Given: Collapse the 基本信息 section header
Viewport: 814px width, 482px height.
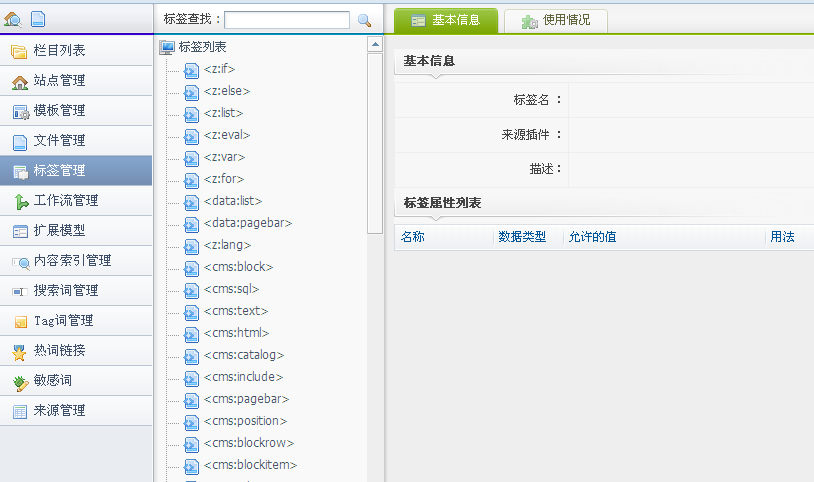Looking at the screenshot, I should point(429,62).
